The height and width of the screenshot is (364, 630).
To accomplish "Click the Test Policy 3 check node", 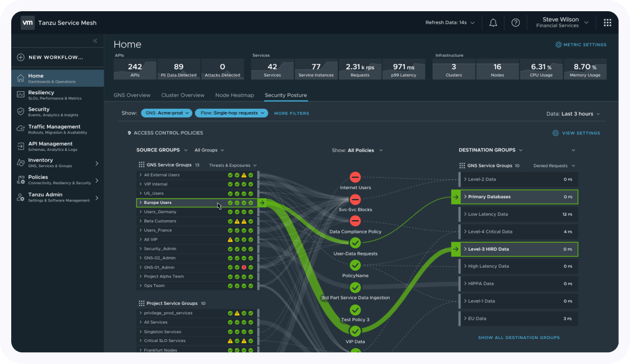I will point(356,309).
